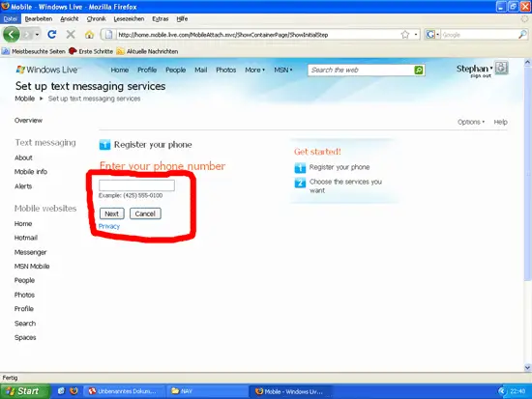
Task: Open the Hilfe menu
Action: point(182,19)
